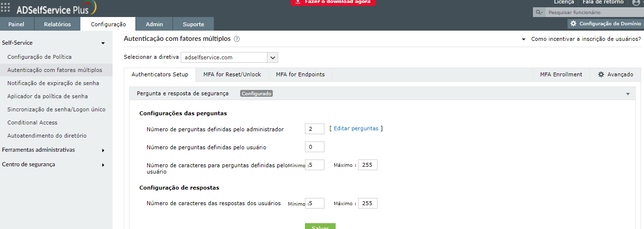Open the MFA for Reset/Unlock tab

[x=232, y=74]
